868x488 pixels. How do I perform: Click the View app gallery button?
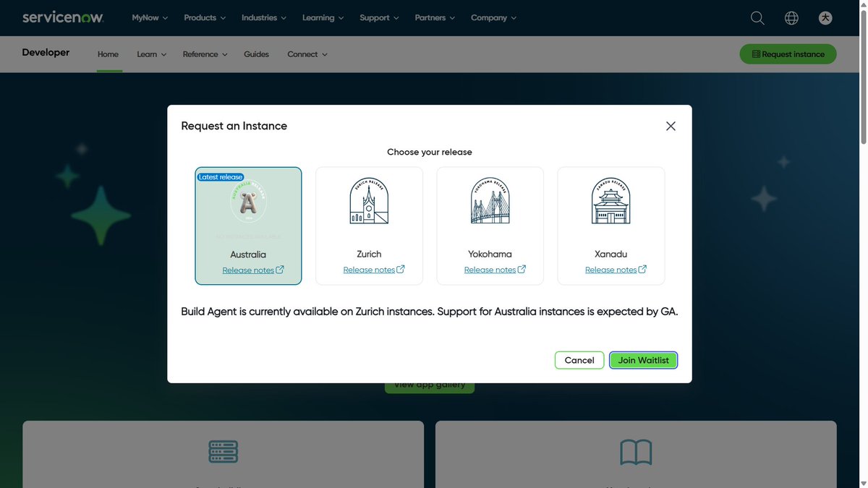tap(430, 385)
